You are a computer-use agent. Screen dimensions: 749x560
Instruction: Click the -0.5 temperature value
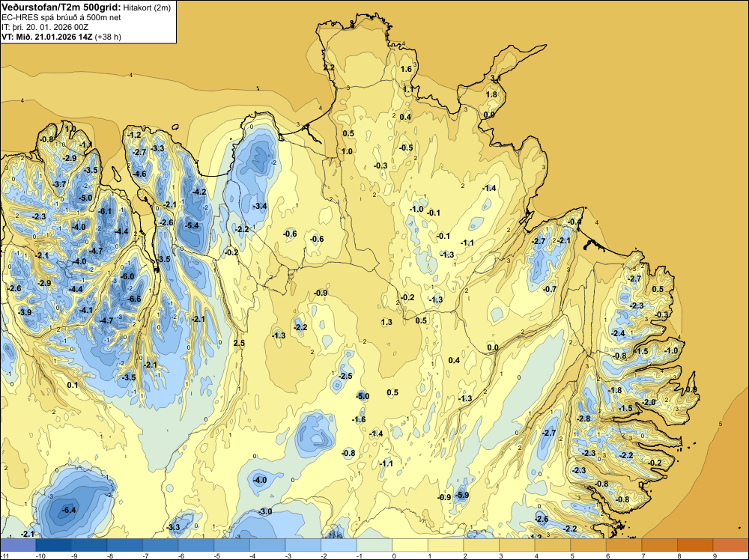coord(406,148)
